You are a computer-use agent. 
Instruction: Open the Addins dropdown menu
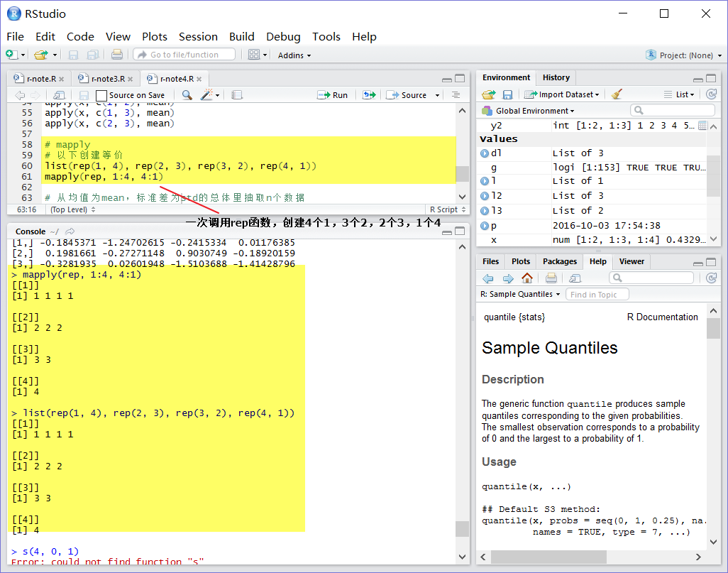point(294,55)
